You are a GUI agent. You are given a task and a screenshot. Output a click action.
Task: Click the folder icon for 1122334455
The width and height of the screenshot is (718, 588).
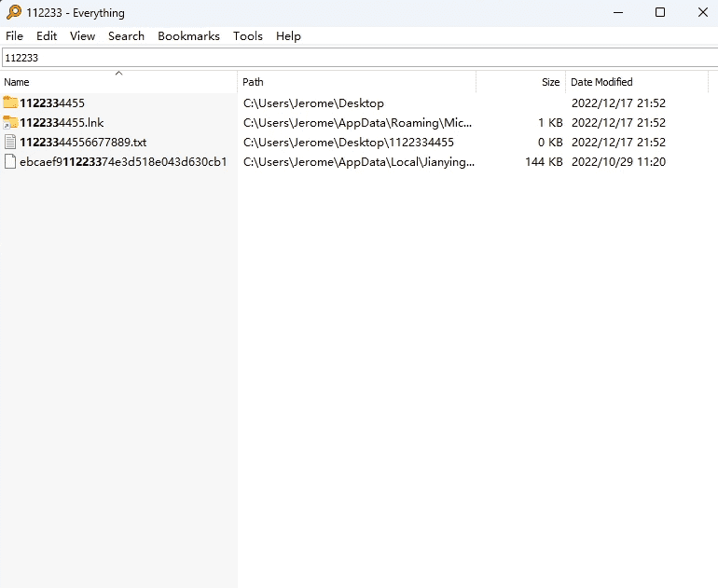[x=10, y=103]
